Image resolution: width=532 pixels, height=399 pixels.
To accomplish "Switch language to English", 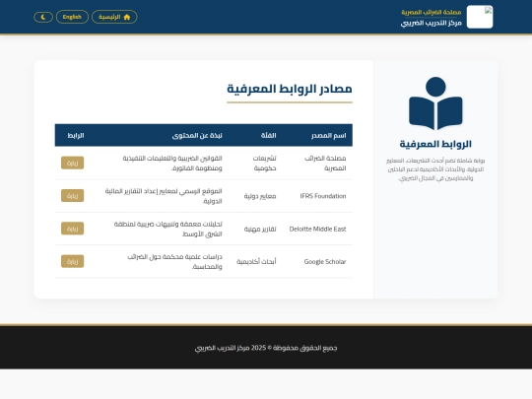I will click(x=72, y=17).
